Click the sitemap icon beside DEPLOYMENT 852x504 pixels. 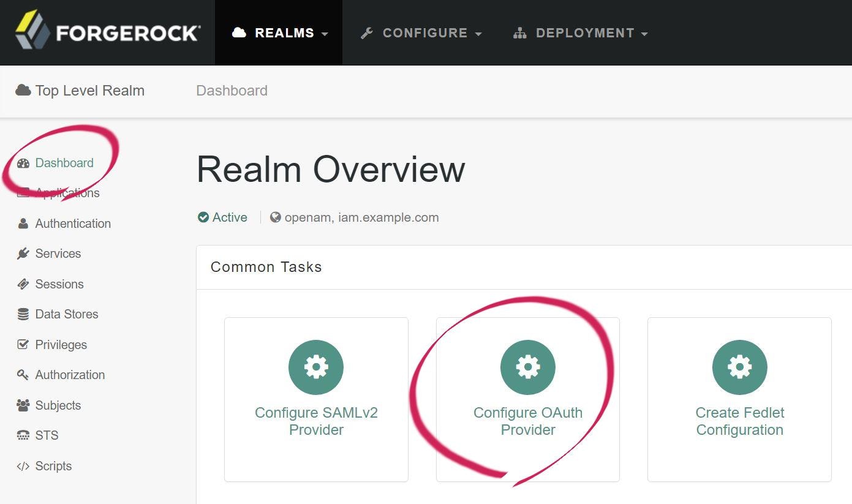520,33
